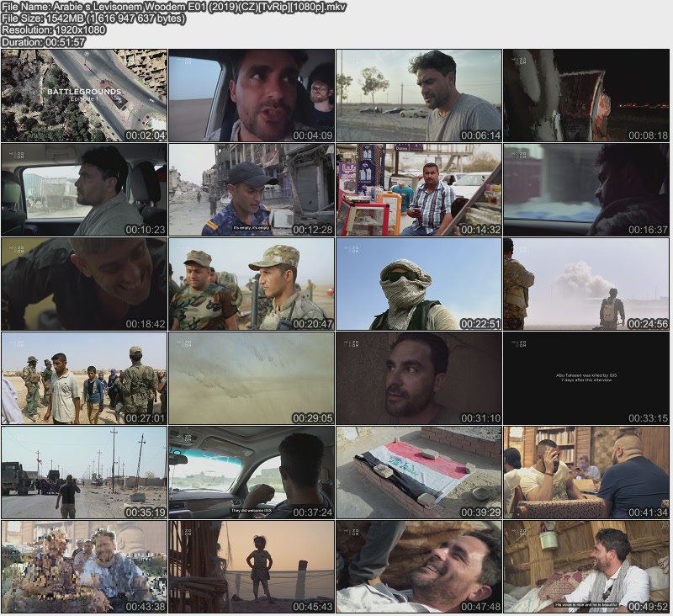
Task: Select the roadside man frame at 00:06:14
Action: tap(419, 95)
